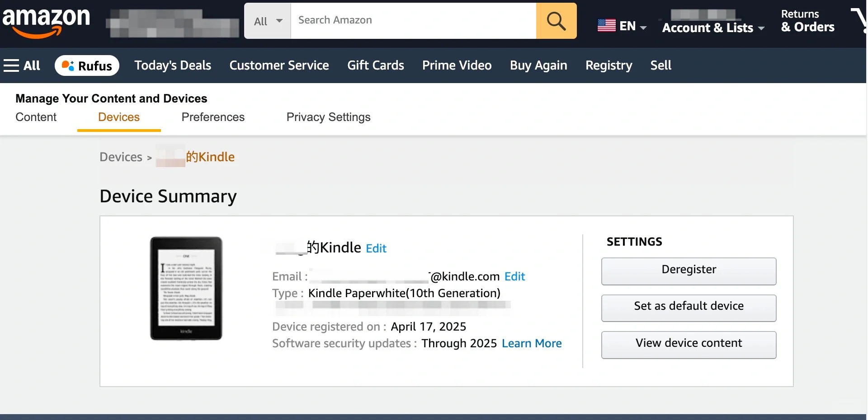
Task: Edit the Kindle email address
Action: tap(514, 276)
